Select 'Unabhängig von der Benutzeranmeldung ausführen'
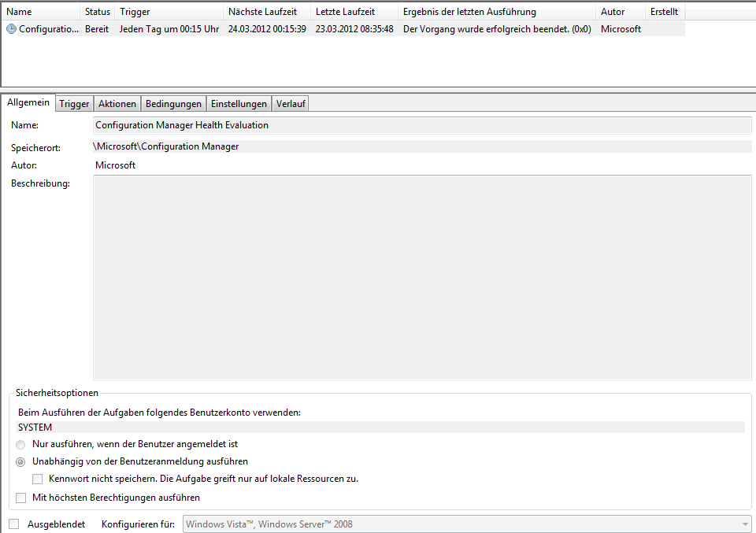This screenshot has width=756, height=533. pos(20,461)
